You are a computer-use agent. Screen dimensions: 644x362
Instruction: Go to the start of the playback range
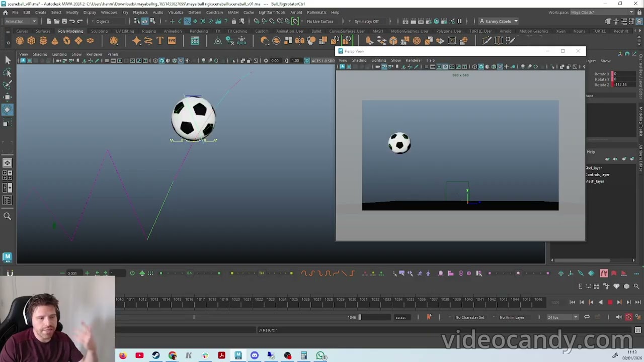572,302
